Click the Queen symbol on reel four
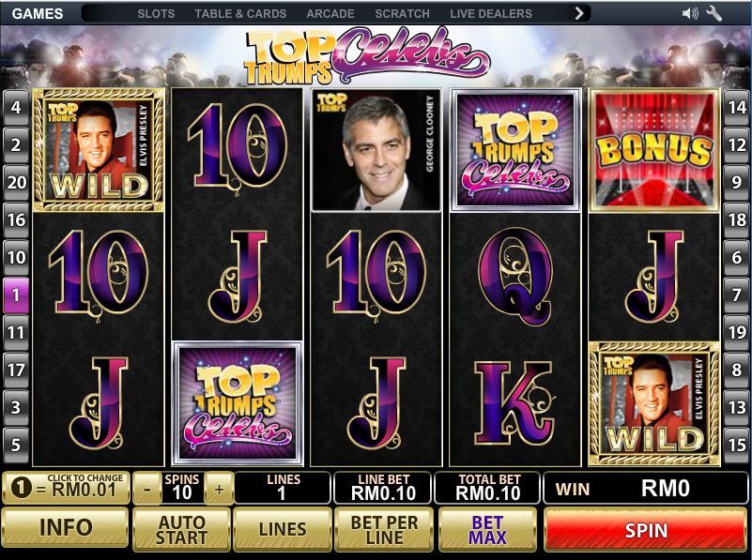 [515, 277]
